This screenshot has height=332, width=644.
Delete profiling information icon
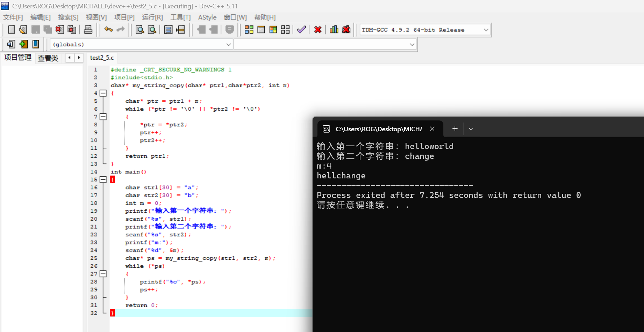tap(346, 30)
